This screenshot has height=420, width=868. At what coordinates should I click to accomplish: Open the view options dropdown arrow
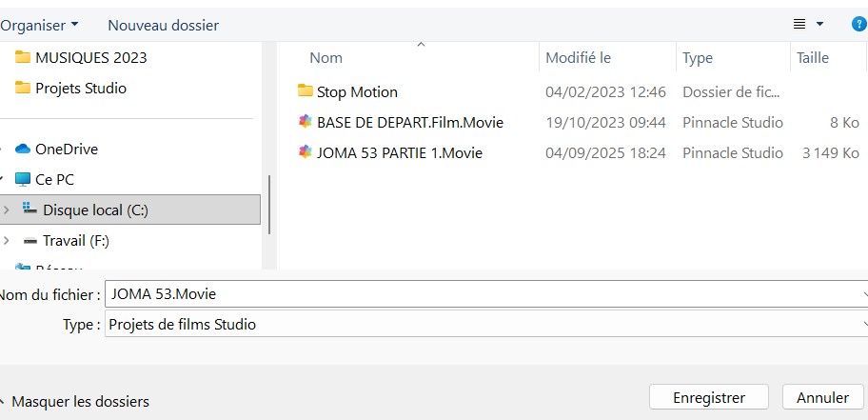click(819, 25)
